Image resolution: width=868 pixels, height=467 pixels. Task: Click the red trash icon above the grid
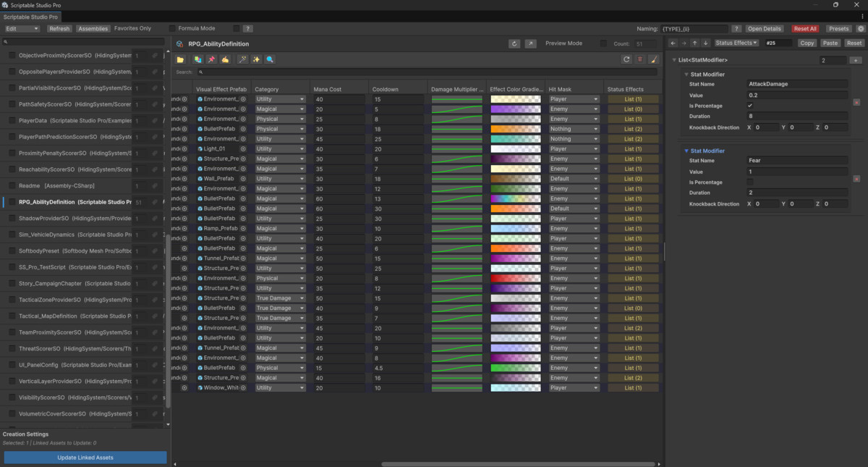coord(639,59)
